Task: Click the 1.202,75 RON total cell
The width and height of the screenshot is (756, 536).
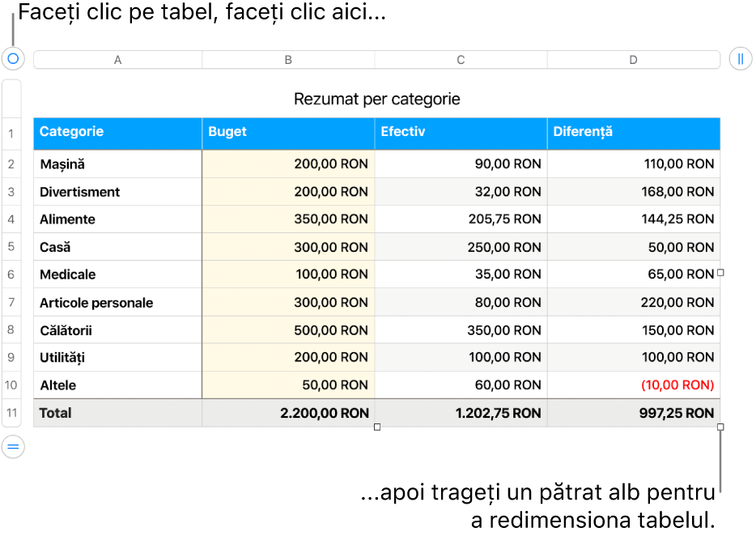Action: coord(461,413)
